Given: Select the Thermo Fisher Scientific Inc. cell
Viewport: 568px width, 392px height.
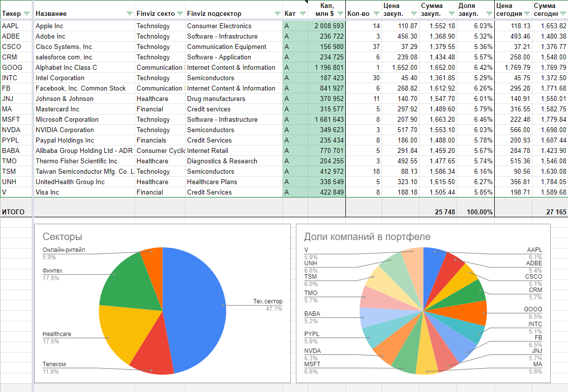Looking at the screenshot, I should point(84,161).
